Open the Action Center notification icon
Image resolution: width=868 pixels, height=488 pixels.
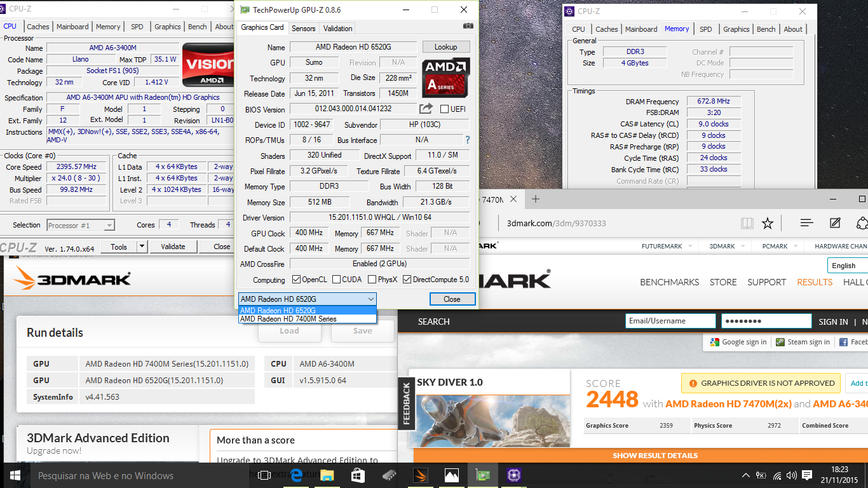click(x=807, y=475)
